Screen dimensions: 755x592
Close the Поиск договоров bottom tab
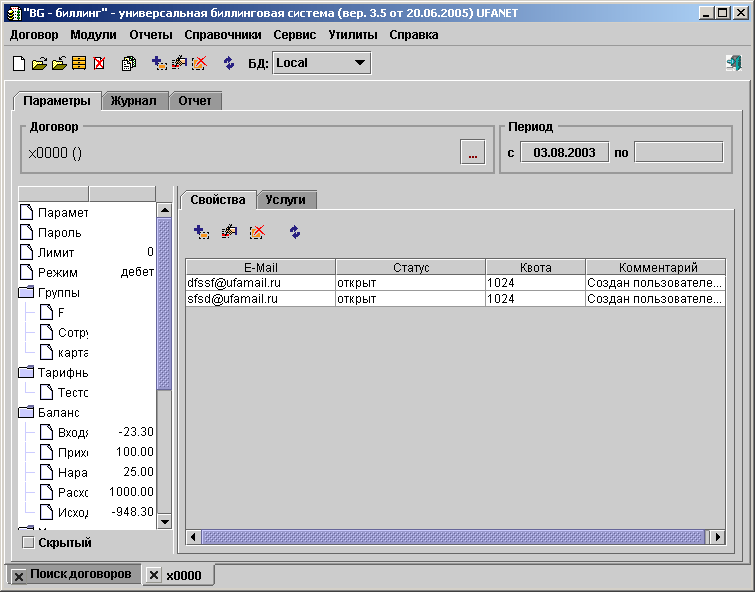pos(19,576)
